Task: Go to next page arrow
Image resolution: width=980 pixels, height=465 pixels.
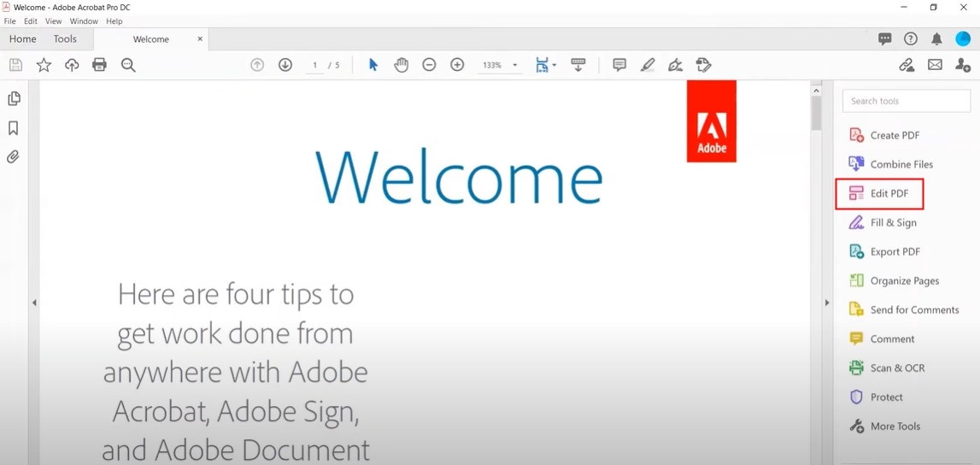Action: (x=285, y=64)
